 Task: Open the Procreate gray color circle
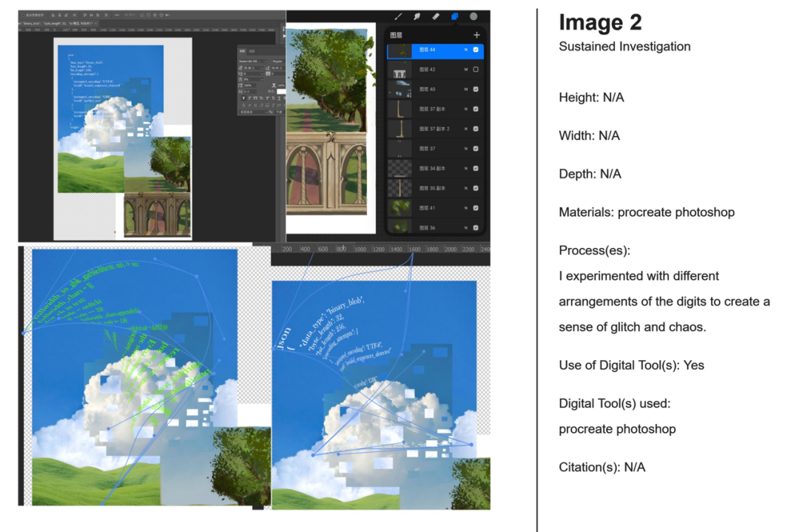coord(473,16)
